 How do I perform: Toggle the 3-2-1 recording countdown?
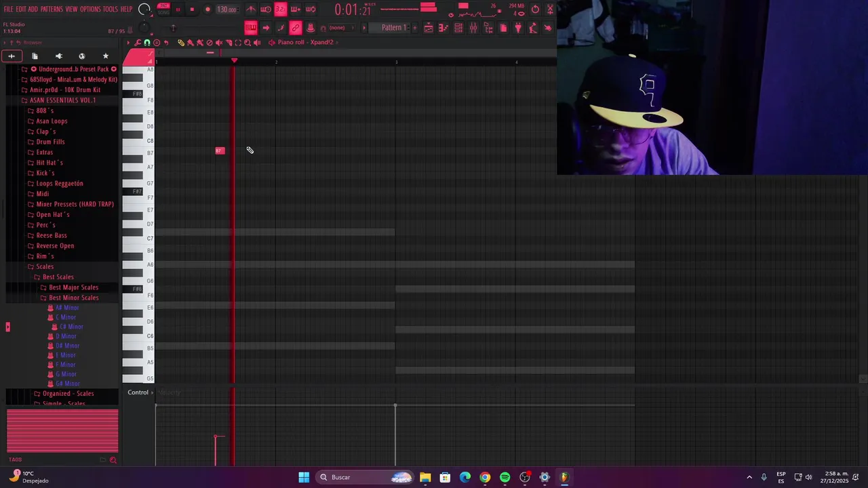pos(280,9)
